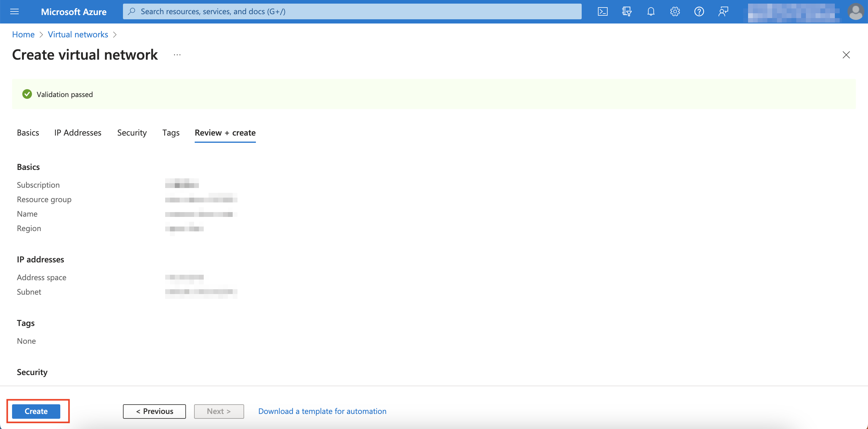Open the Help and support panel
The width and height of the screenshot is (868, 429).
coord(699,11)
